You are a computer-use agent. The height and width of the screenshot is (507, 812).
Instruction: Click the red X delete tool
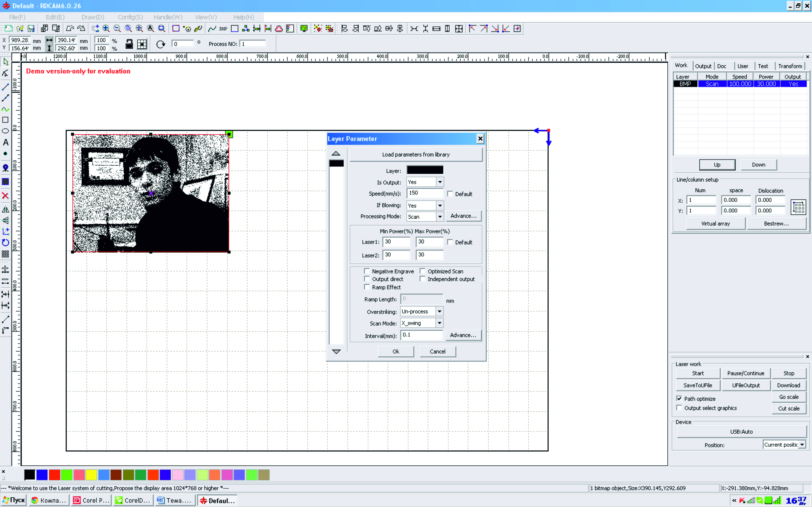click(5, 195)
